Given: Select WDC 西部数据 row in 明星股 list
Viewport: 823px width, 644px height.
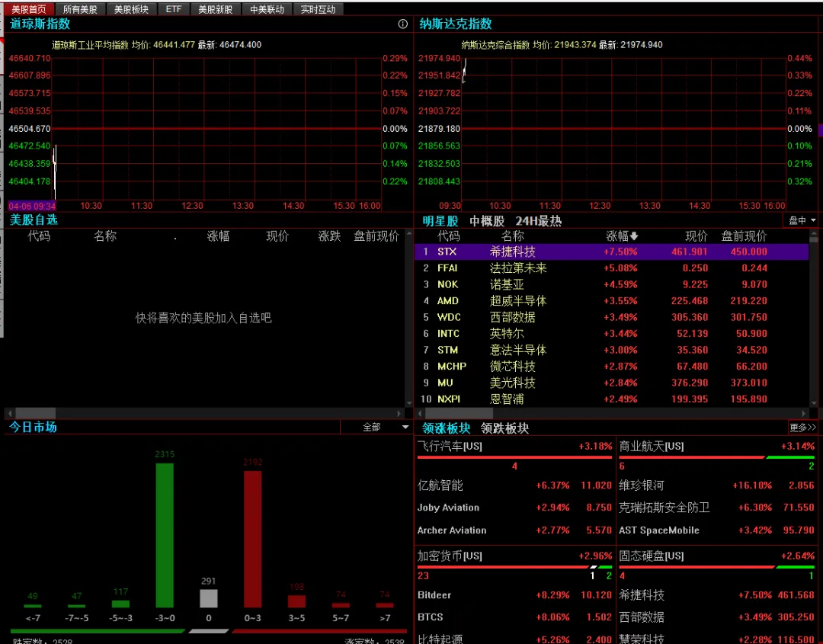Looking at the screenshot, I should (611, 317).
